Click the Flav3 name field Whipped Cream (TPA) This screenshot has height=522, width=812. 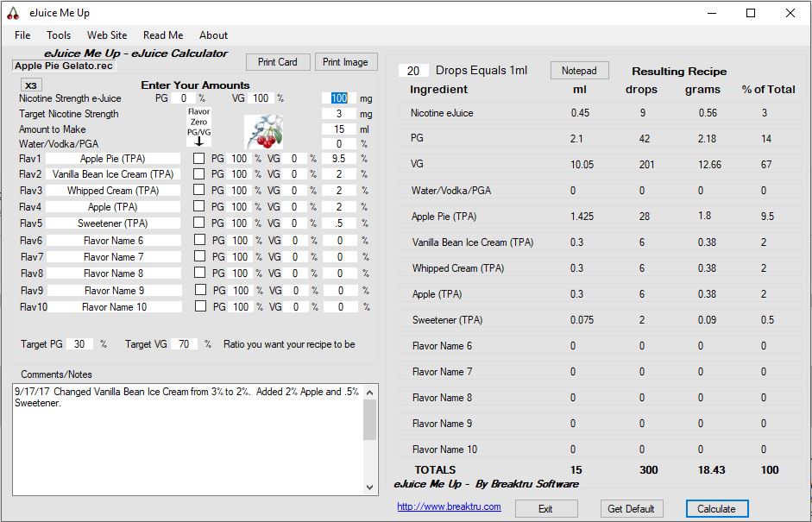point(112,190)
